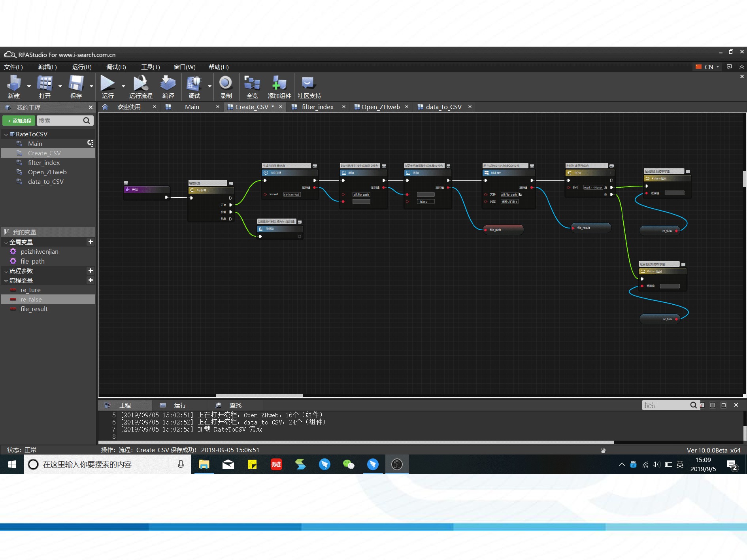
Task: Open the Mail app on taskbar
Action: [x=228, y=464]
